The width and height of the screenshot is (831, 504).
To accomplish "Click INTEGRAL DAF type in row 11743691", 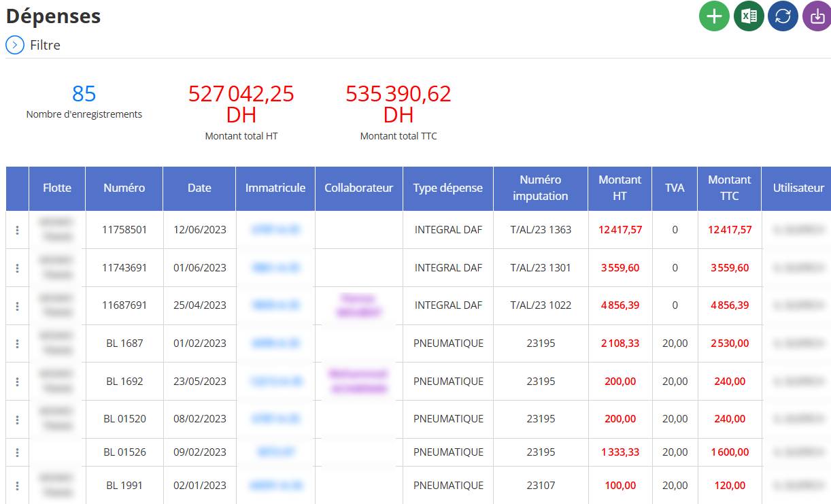I will tap(448, 268).
